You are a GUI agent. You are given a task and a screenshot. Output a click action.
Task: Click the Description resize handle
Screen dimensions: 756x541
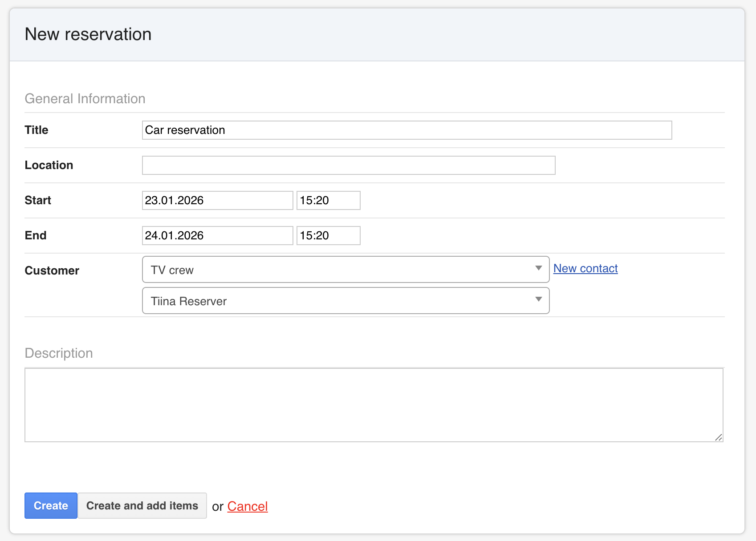point(718,437)
